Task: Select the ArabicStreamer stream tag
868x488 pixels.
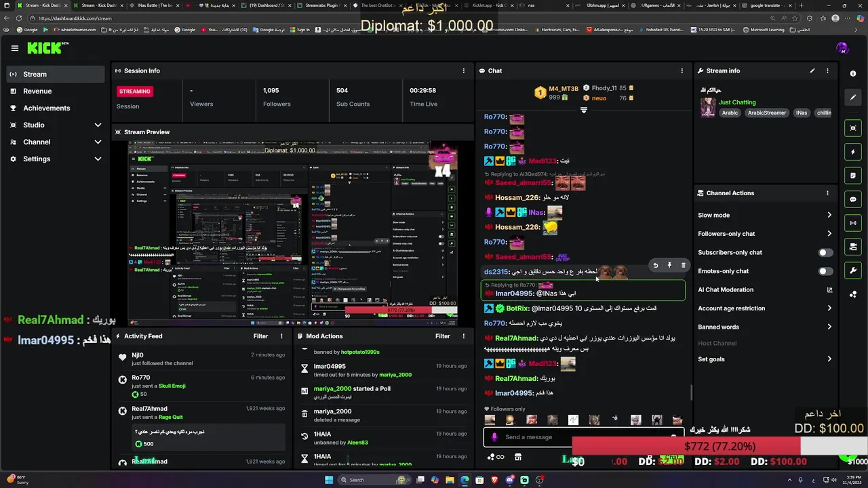Action: click(767, 113)
